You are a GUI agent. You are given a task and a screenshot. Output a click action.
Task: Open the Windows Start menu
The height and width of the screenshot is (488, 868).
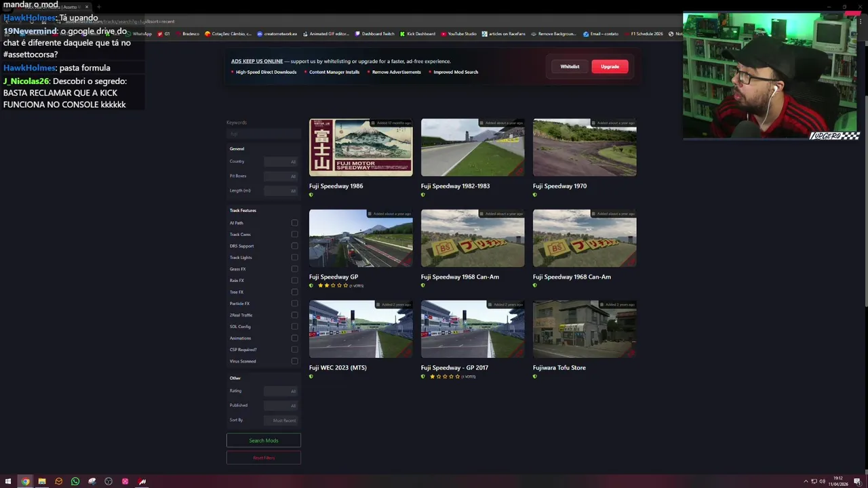[8, 481]
